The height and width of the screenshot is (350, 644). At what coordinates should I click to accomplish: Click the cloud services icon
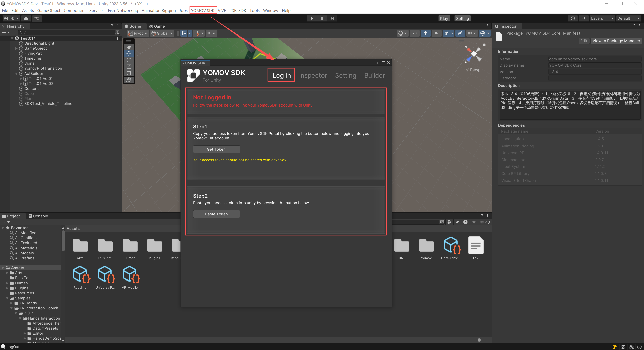click(x=26, y=18)
